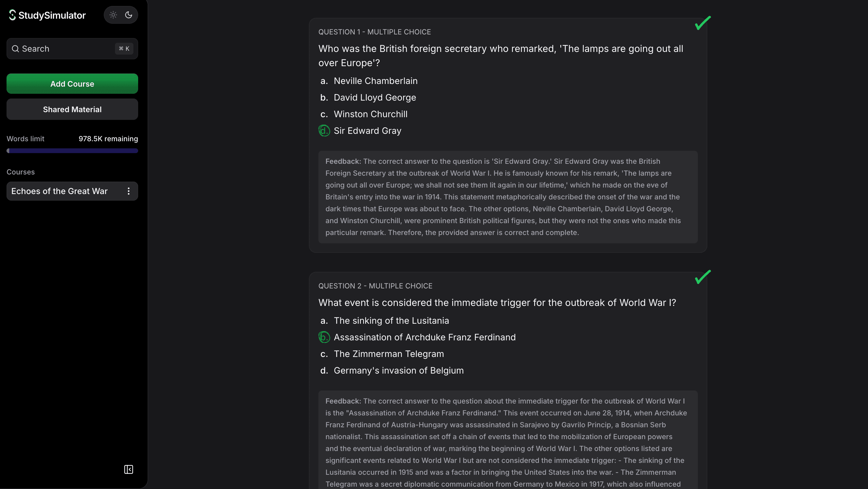Screen dimensions: 868x489
Task: Click Question 1 green checkmark
Action: click(x=703, y=23)
